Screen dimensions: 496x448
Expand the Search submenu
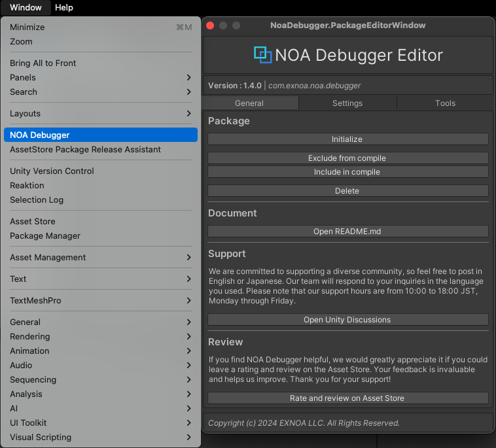coord(101,92)
